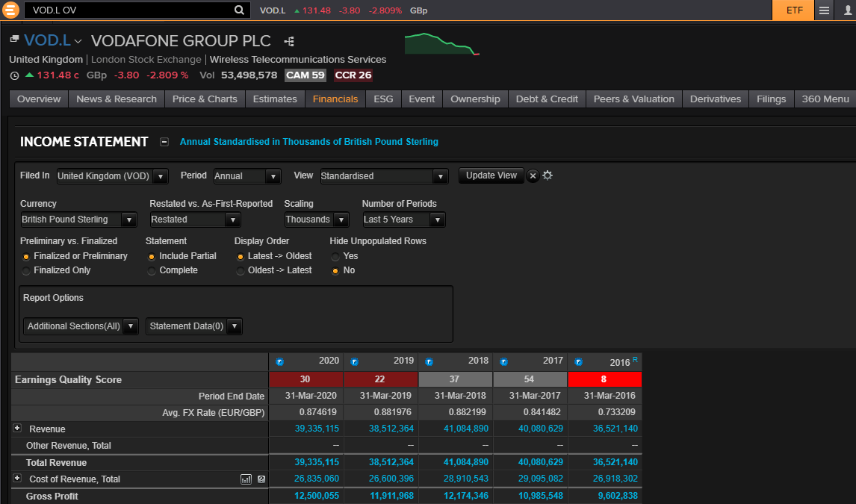Select the Complete statement option

pos(152,270)
